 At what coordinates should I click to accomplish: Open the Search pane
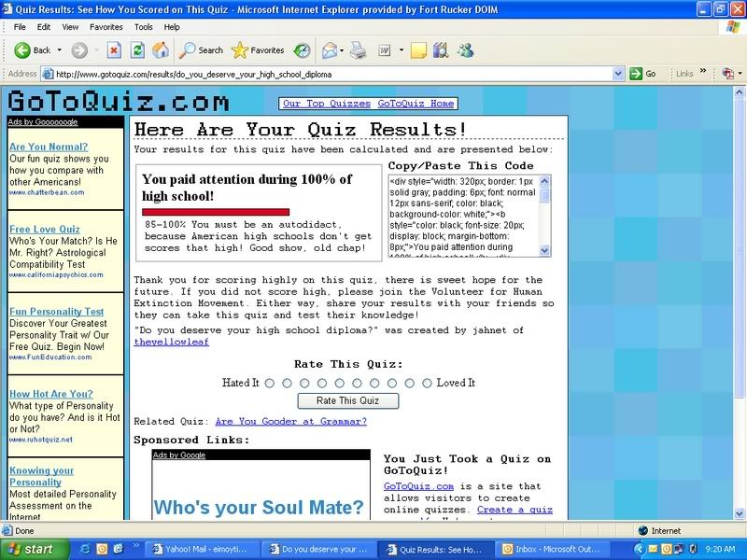point(201,49)
